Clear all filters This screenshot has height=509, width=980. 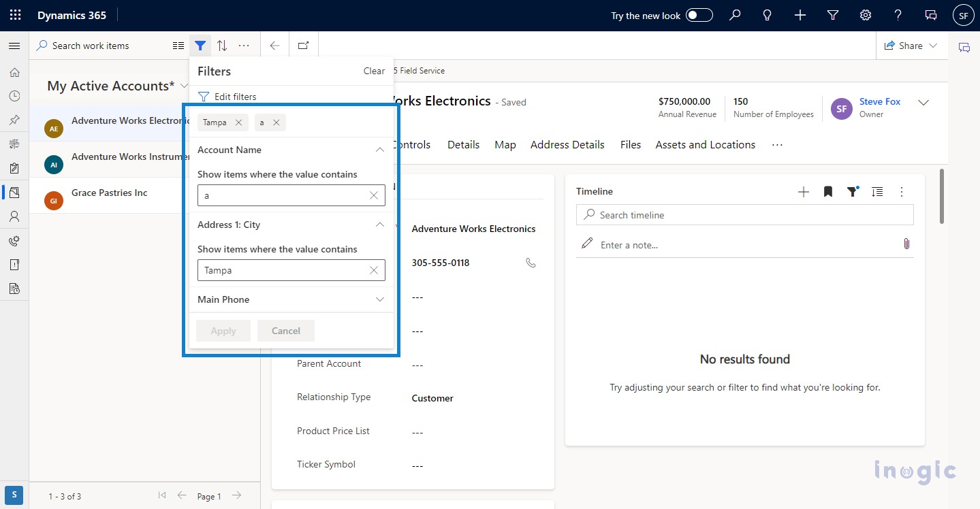[x=374, y=71]
